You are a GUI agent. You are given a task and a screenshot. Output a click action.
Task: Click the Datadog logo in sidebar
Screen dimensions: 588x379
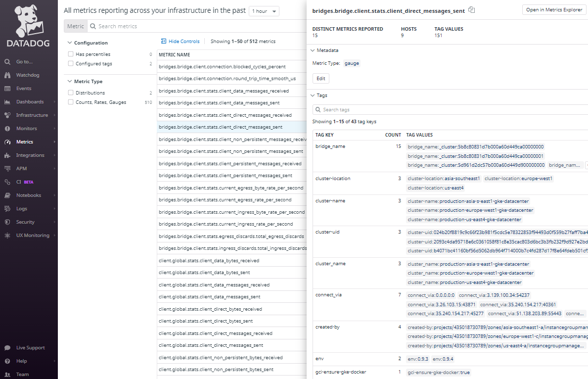pos(28,26)
